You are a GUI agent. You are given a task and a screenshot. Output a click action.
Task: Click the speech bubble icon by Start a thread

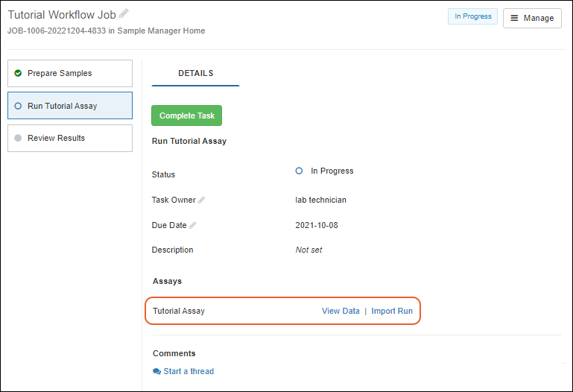(156, 371)
